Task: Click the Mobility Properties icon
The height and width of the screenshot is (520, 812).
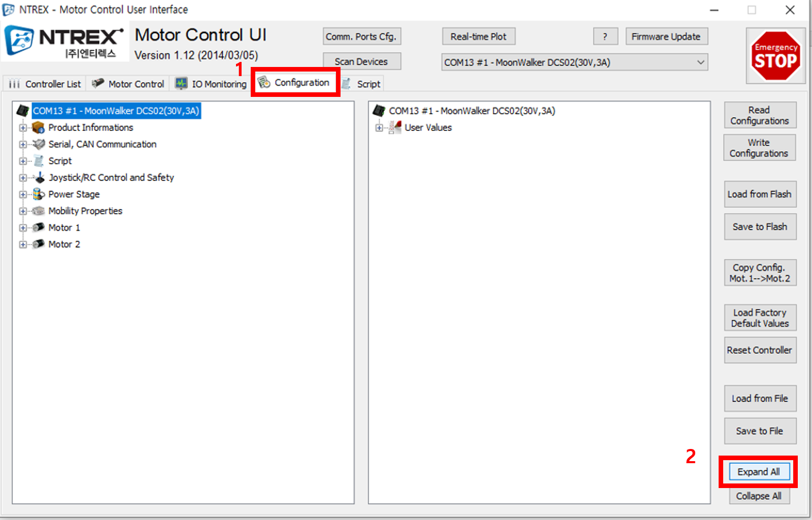Action: [x=39, y=211]
